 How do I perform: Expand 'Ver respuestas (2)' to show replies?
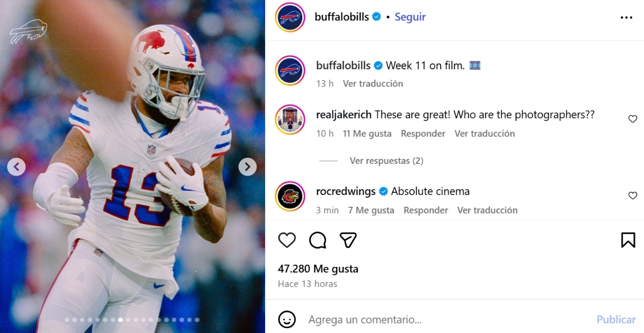pos(386,161)
